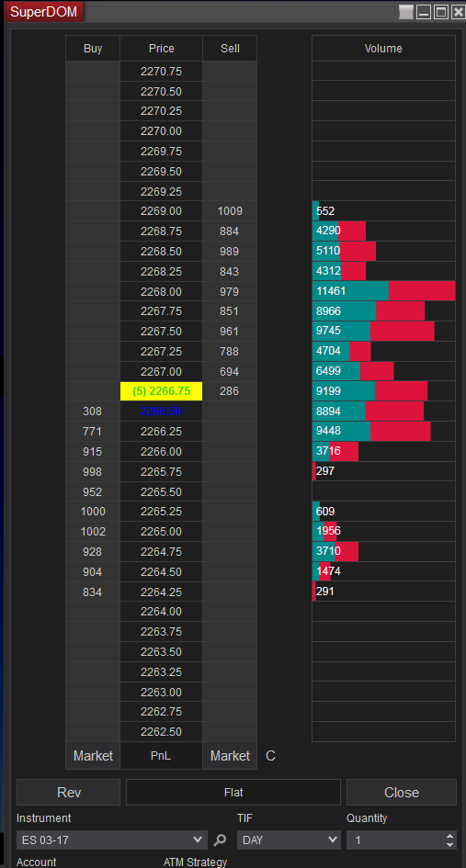The image size is (466, 868).
Task: Open the Instrument ES 03-17 dropdown
Action: (x=112, y=840)
